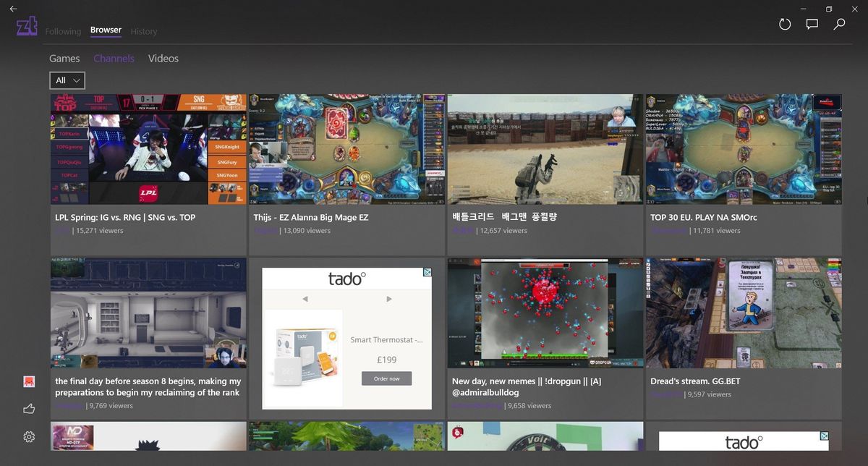Open the LPL Spring stream thumbnail
Image resolution: width=868 pixels, height=466 pixels.
(148, 149)
